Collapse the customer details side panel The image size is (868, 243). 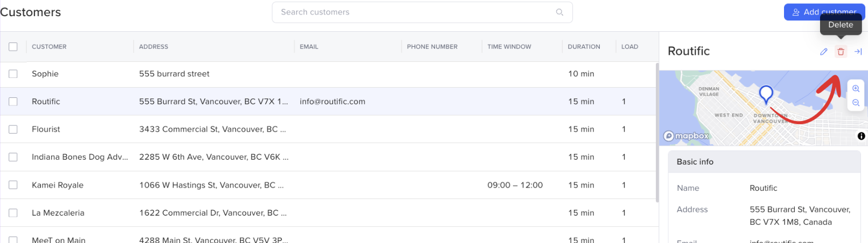click(x=858, y=52)
